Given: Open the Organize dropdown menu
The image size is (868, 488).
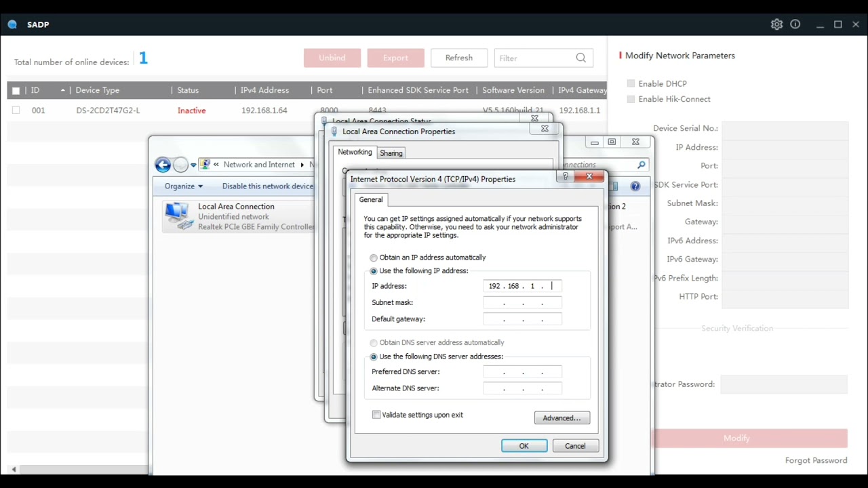Looking at the screenshot, I should coord(184,186).
